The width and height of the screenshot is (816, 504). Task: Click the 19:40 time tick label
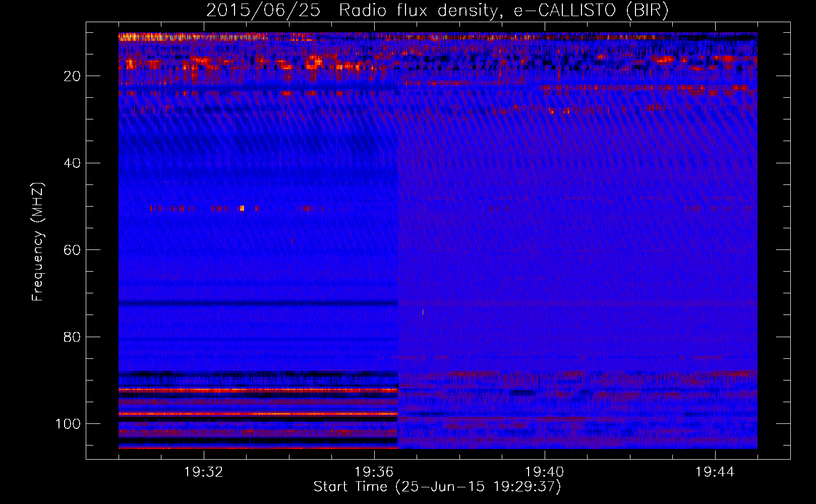[x=545, y=472]
